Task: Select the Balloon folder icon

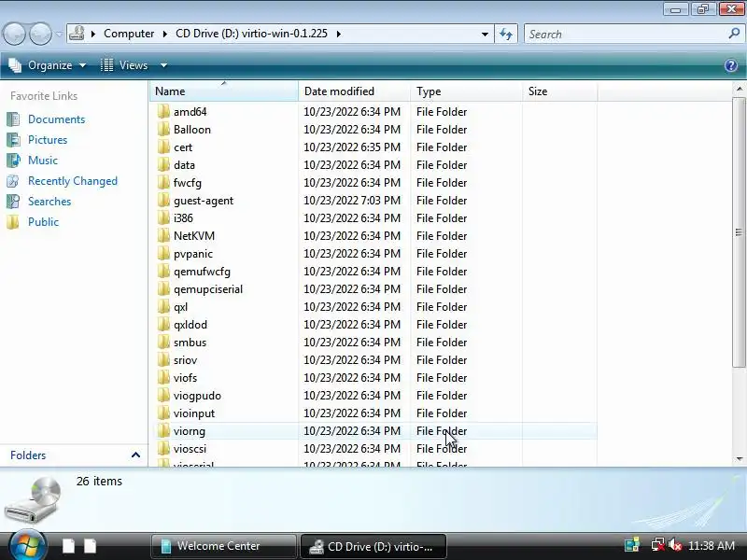Action: point(163,130)
